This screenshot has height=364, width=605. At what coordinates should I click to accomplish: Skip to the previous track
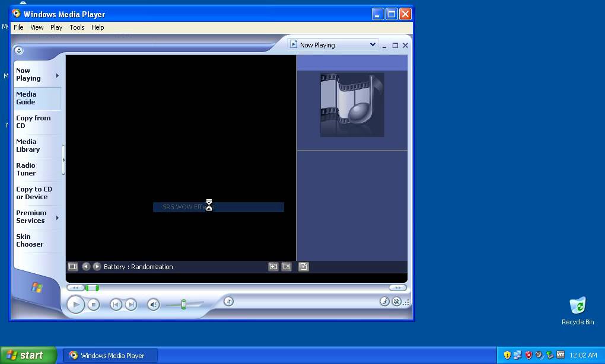click(116, 305)
